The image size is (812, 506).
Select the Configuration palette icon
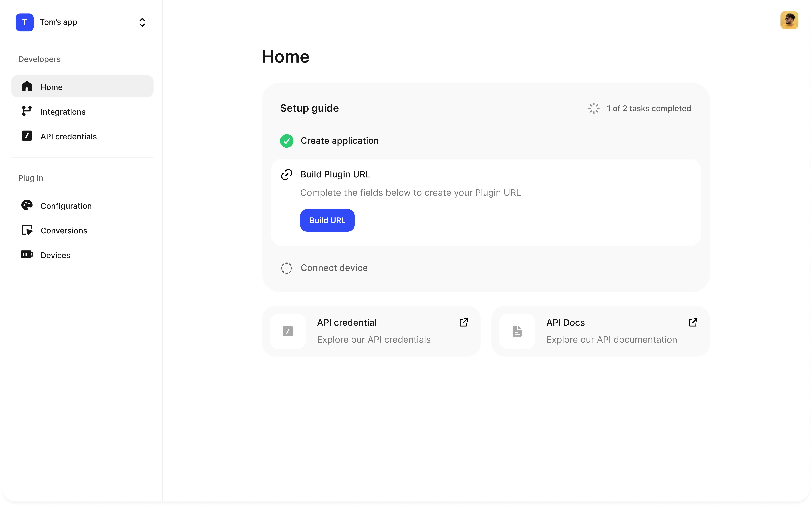[27, 205]
